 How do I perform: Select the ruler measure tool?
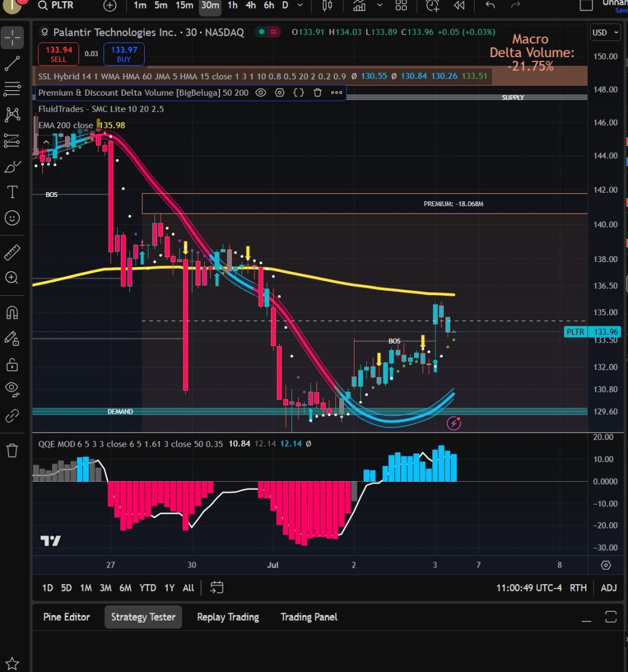12,252
